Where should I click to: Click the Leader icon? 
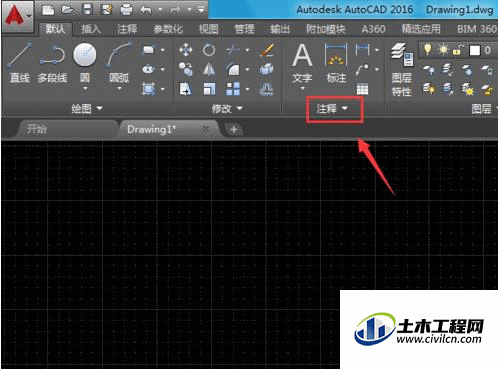pyautogui.click(x=362, y=69)
